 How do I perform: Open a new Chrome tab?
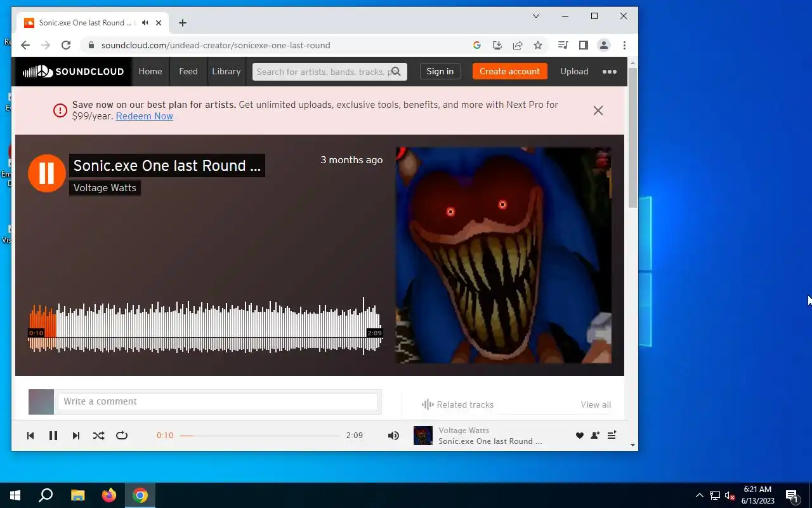pyautogui.click(x=183, y=23)
